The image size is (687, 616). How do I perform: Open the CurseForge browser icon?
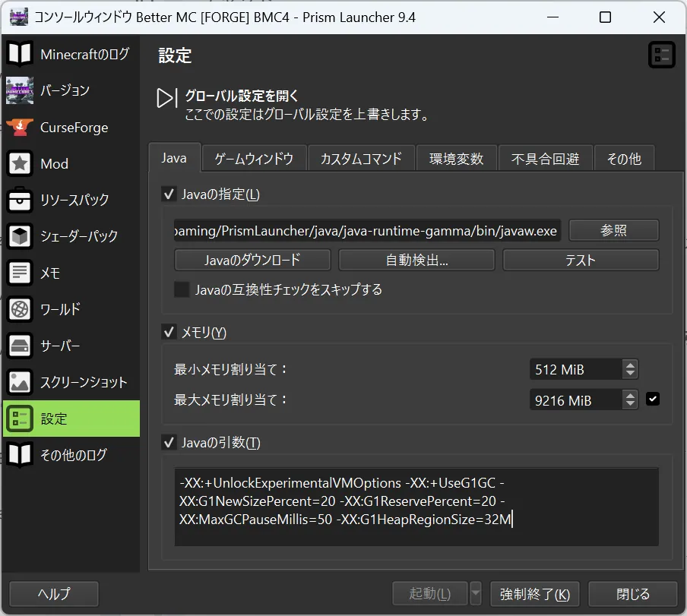[21, 127]
